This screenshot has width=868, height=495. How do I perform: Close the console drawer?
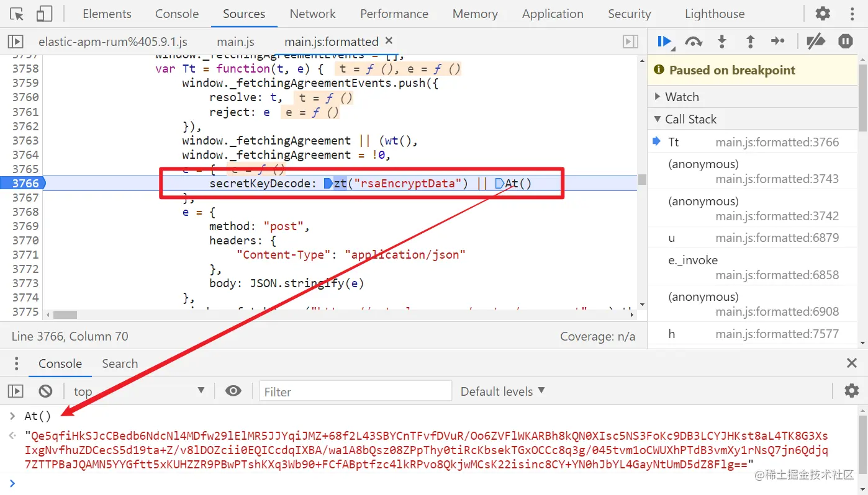click(x=852, y=363)
